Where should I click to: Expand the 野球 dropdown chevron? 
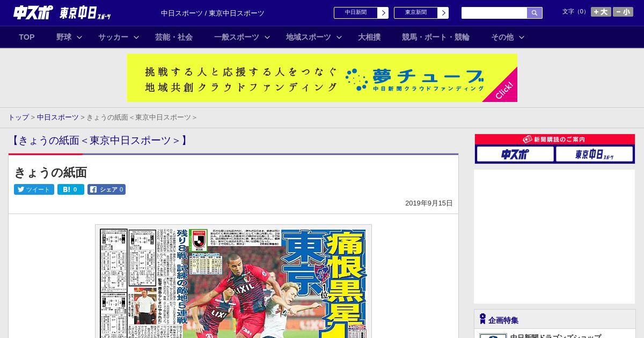[x=79, y=37]
